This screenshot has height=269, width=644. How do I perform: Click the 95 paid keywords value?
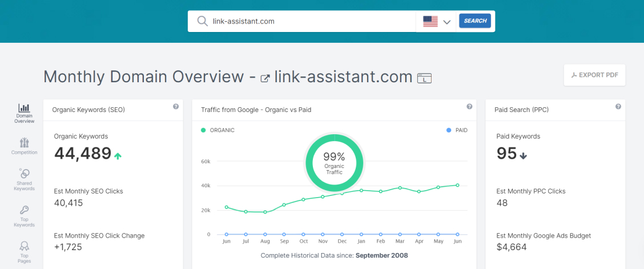coord(506,154)
